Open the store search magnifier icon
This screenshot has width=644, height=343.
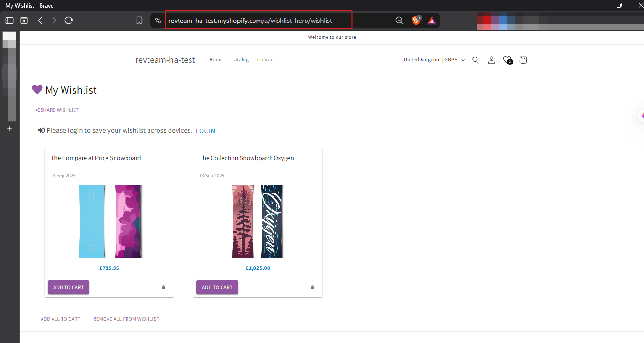[x=475, y=60]
